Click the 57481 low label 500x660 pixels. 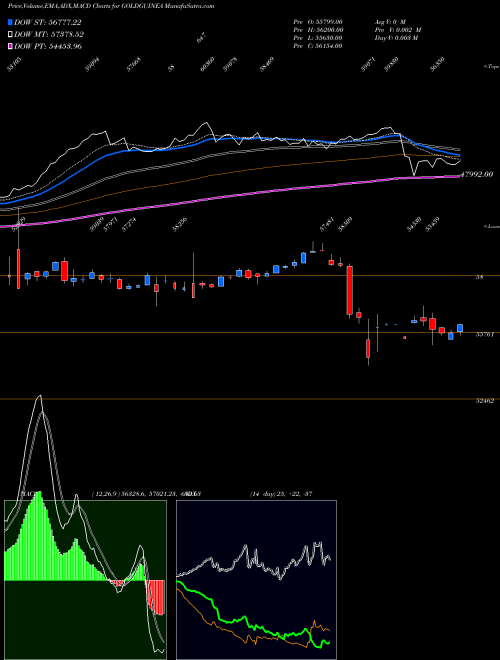(x=327, y=225)
